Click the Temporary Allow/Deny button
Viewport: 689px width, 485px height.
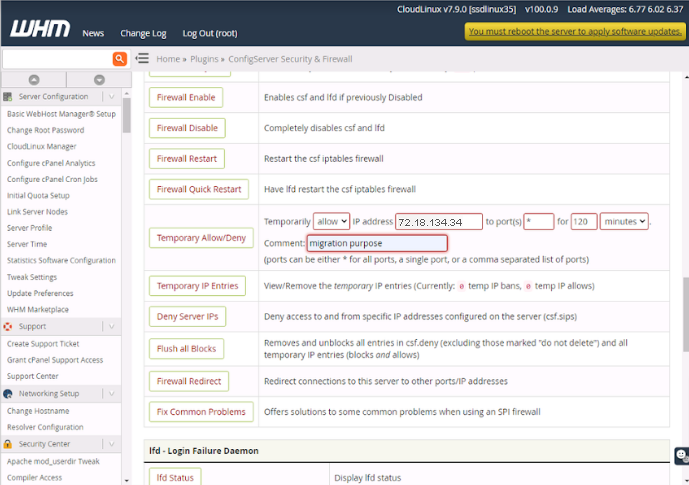pos(201,238)
